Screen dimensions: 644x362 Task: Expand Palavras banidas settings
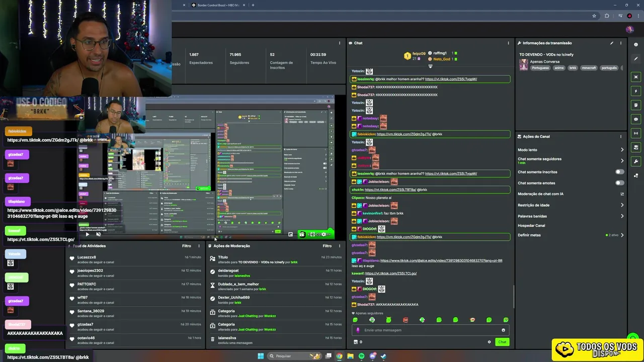[622, 216]
